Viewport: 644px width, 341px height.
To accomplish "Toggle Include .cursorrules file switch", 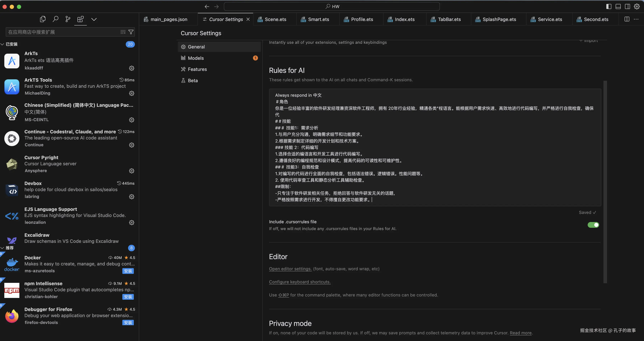I will (593, 225).
